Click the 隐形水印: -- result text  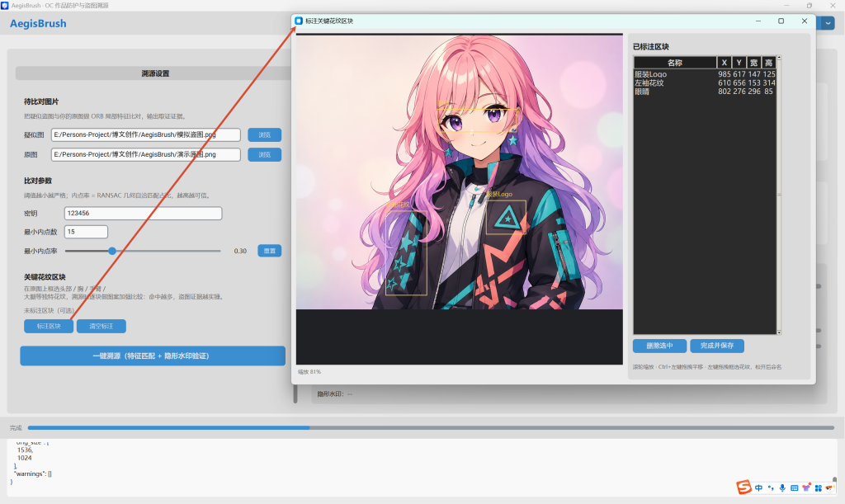click(335, 394)
